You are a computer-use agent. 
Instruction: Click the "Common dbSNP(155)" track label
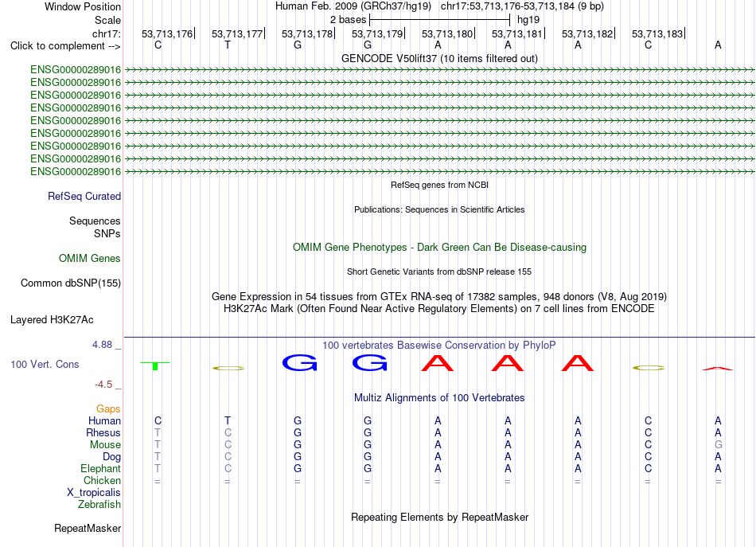pos(71,283)
